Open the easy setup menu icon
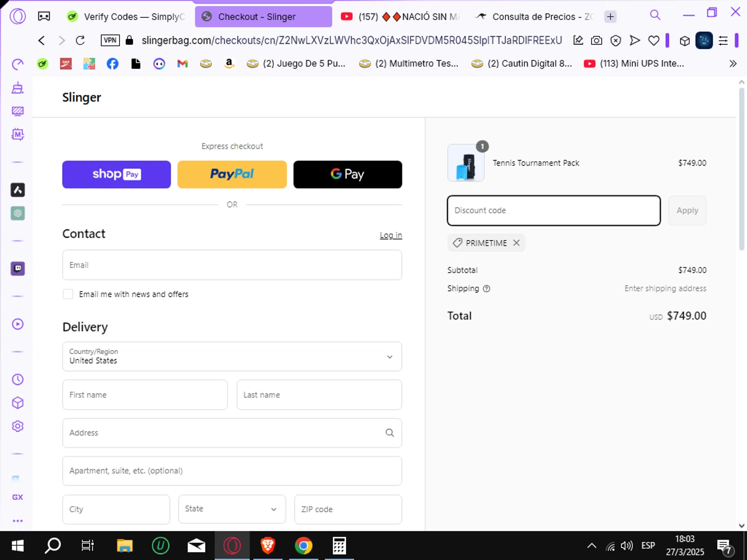 [723, 40]
